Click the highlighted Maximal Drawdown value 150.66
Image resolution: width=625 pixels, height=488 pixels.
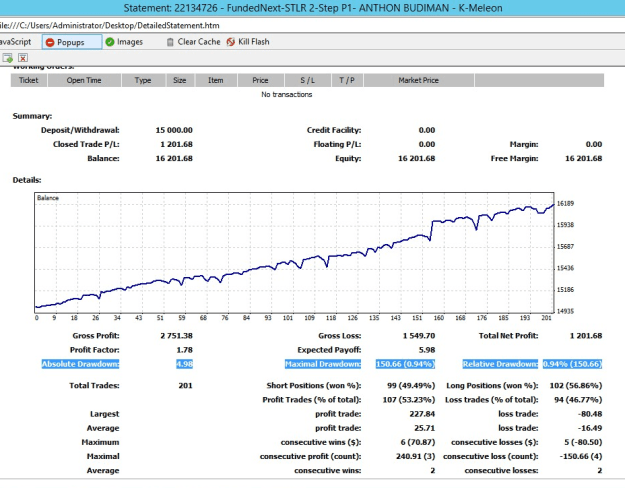point(405,364)
